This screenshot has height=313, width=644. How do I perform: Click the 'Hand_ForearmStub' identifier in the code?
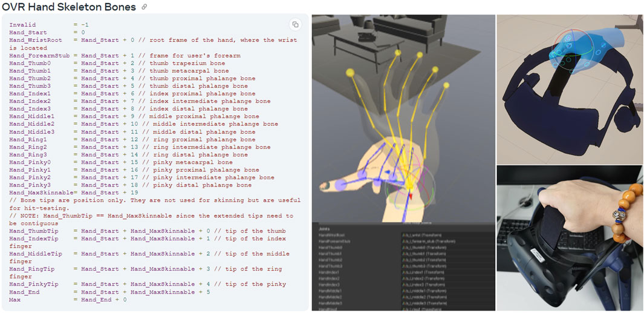point(39,56)
